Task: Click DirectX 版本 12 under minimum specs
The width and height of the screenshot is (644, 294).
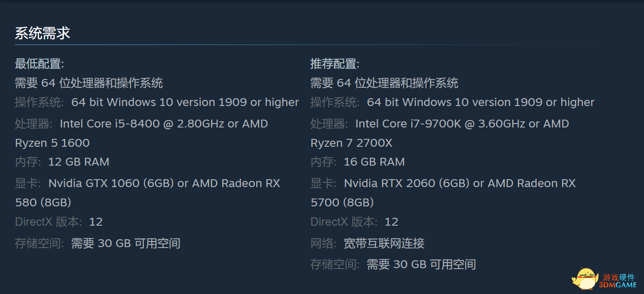Action: (x=59, y=222)
